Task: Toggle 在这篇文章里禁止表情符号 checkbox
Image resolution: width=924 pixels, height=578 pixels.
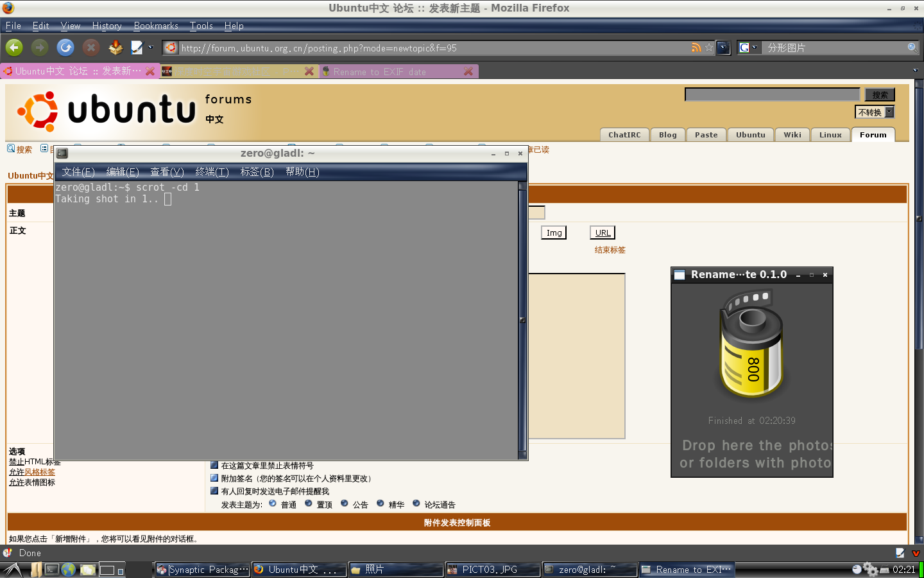Action: (x=214, y=465)
